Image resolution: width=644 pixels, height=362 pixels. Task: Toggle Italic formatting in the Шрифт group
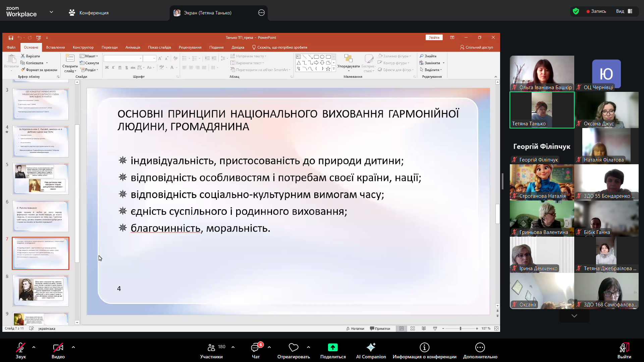[113, 67]
